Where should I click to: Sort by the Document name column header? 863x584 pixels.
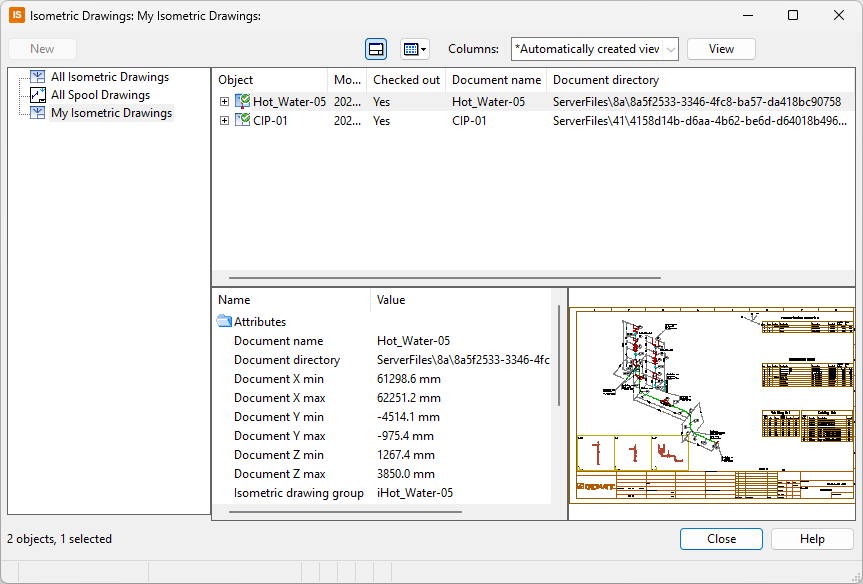click(496, 80)
